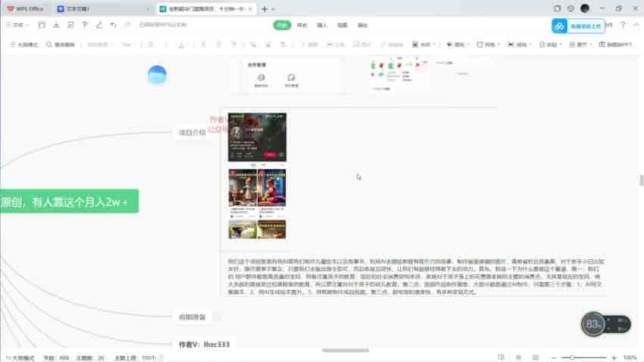Image resolution: width=644 pixels, height=362 pixels.
Task: Click the 查找替换 find and replace button
Action: [x=61, y=45]
